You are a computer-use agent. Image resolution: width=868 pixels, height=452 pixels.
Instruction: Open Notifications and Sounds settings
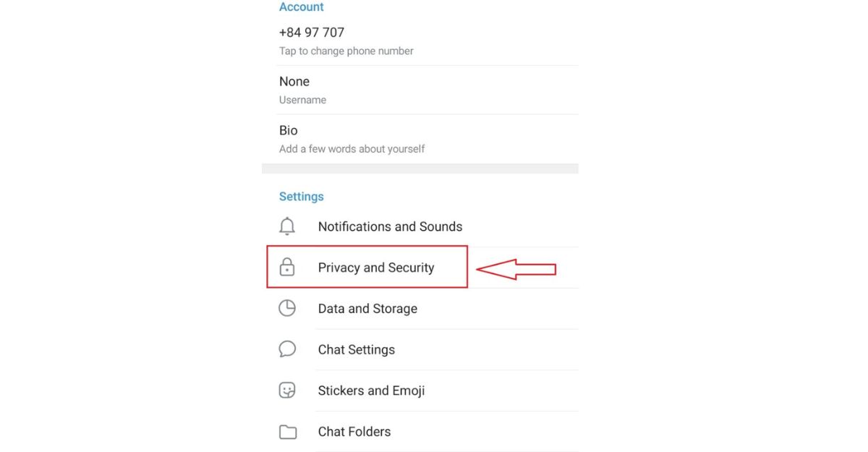click(390, 226)
